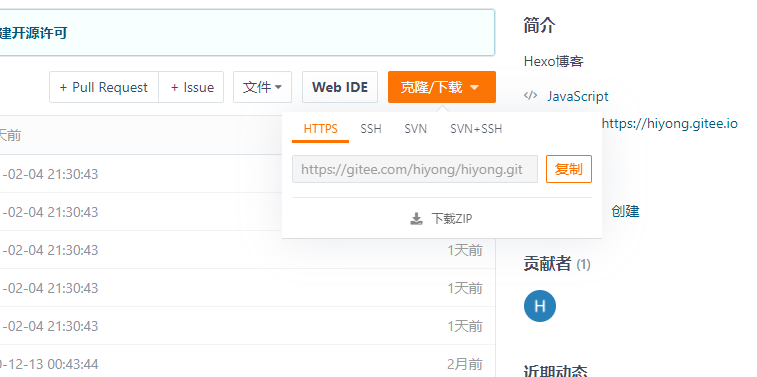Create a new Issue with + Issue
Viewport: 757px width, 377px height.
191,87
